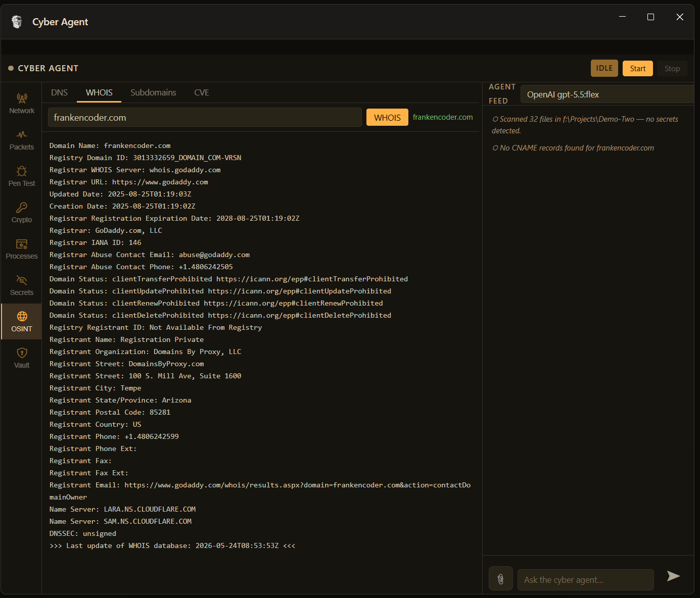Screen dimensions: 700x598
Task: Click the Registrar Abuse Contact Phone line
Action: (141, 267)
